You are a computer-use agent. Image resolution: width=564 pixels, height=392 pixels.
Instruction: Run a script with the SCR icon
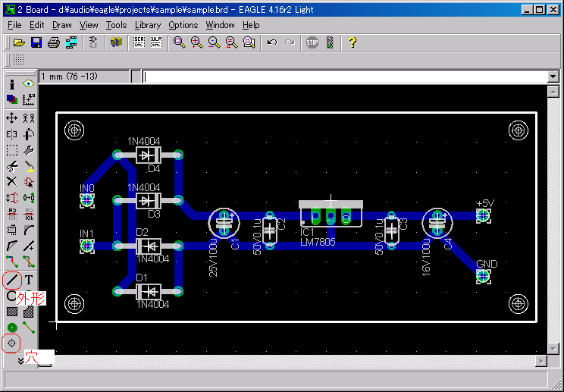pyautogui.click(x=139, y=42)
